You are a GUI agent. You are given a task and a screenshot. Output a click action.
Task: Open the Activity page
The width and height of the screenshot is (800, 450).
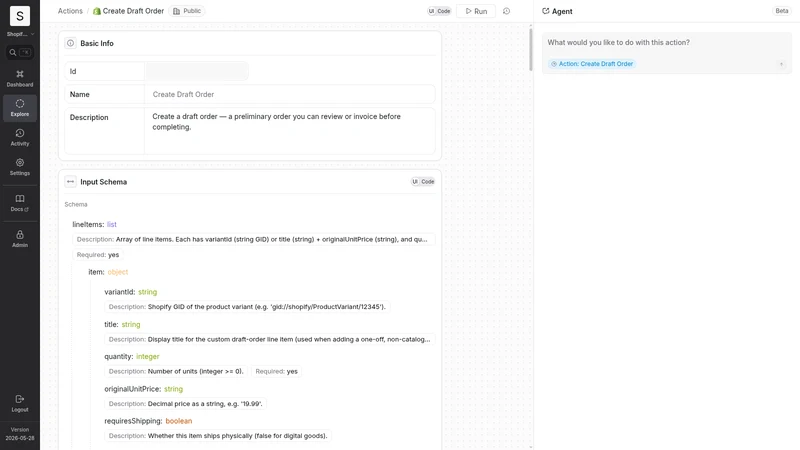(20, 138)
